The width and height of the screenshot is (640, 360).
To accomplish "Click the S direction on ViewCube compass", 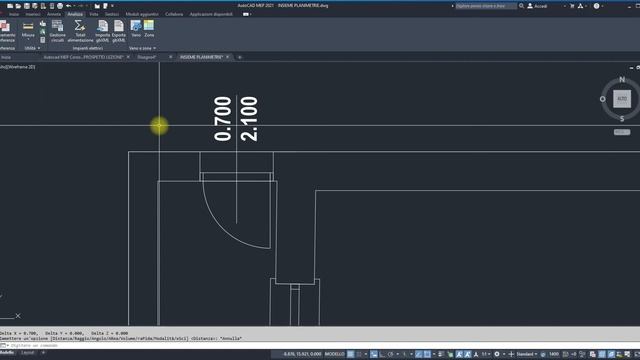I will tap(622, 119).
